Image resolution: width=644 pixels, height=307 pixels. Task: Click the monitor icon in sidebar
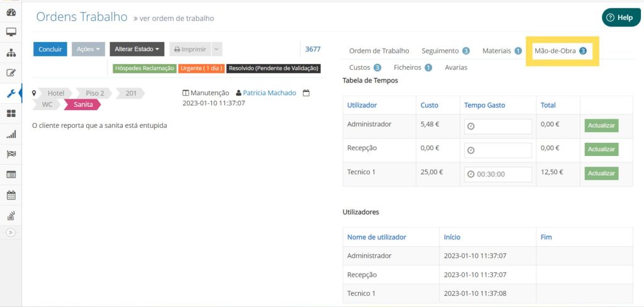coord(11,32)
